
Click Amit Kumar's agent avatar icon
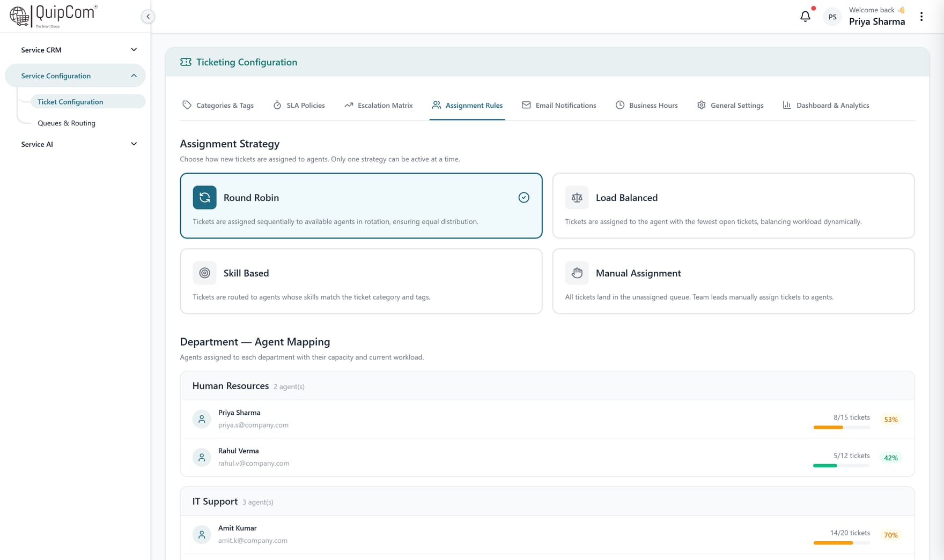pyautogui.click(x=202, y=535)
